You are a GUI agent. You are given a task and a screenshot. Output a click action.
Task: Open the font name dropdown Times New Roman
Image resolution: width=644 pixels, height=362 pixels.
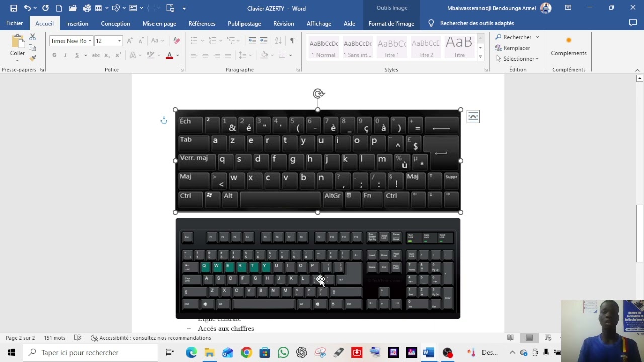click(x=90, y=41)
